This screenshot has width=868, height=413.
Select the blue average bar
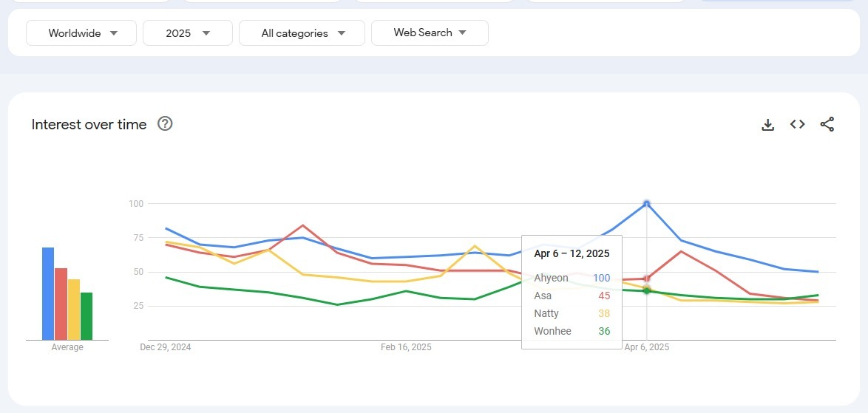(48, 293)
